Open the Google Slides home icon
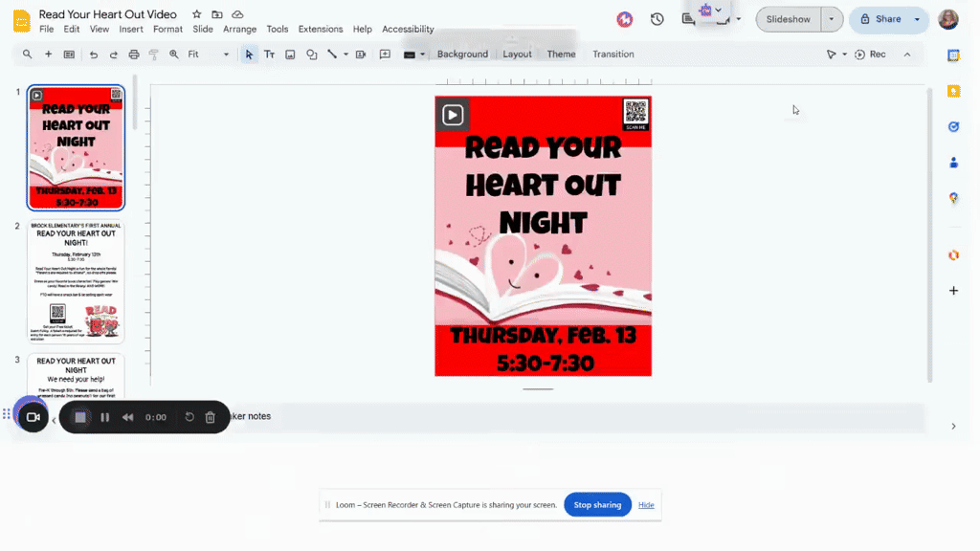980x551 pixels. [21, 21]
